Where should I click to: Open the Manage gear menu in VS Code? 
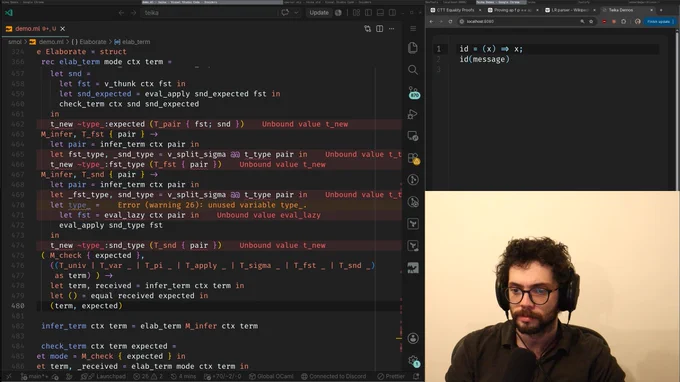click(x=413, y=361)
